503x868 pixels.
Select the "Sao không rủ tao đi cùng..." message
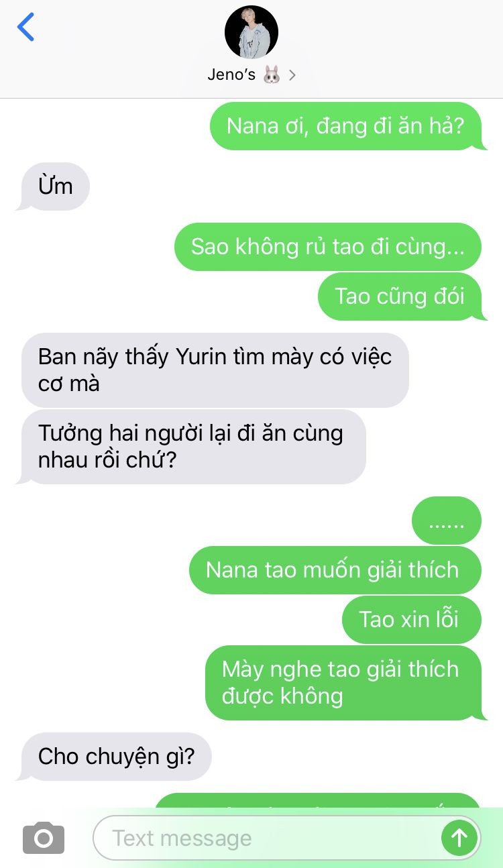click(x=328, y=247)
